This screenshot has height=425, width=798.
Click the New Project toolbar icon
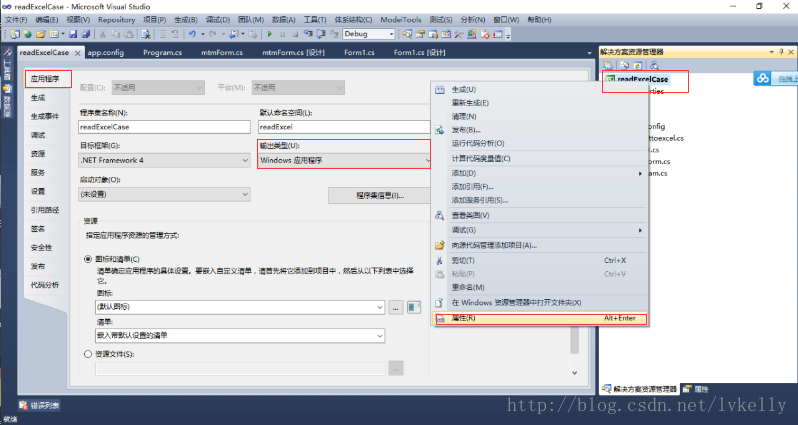15,34
